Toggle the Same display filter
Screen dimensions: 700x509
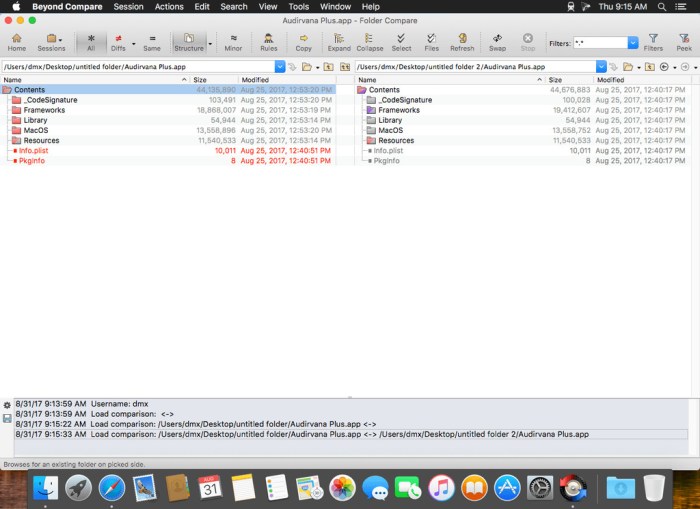(152, 41)
